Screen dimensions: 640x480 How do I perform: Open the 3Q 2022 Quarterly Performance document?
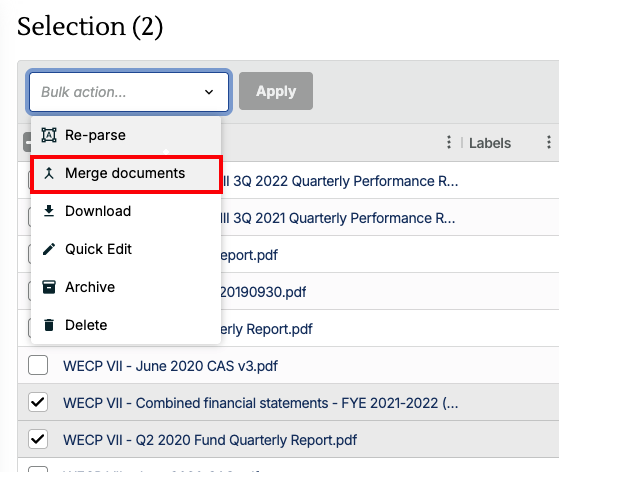[340, 181]
